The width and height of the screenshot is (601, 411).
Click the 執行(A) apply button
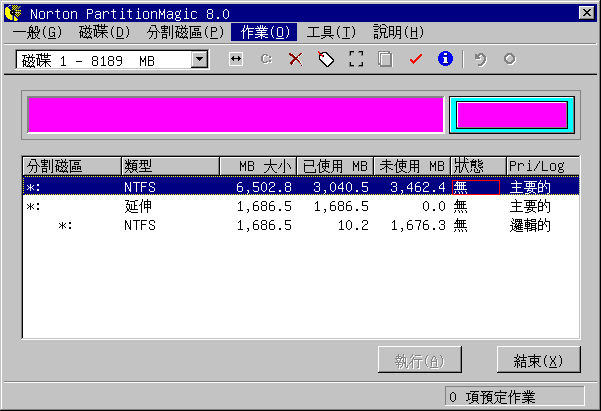click(420, 360)
